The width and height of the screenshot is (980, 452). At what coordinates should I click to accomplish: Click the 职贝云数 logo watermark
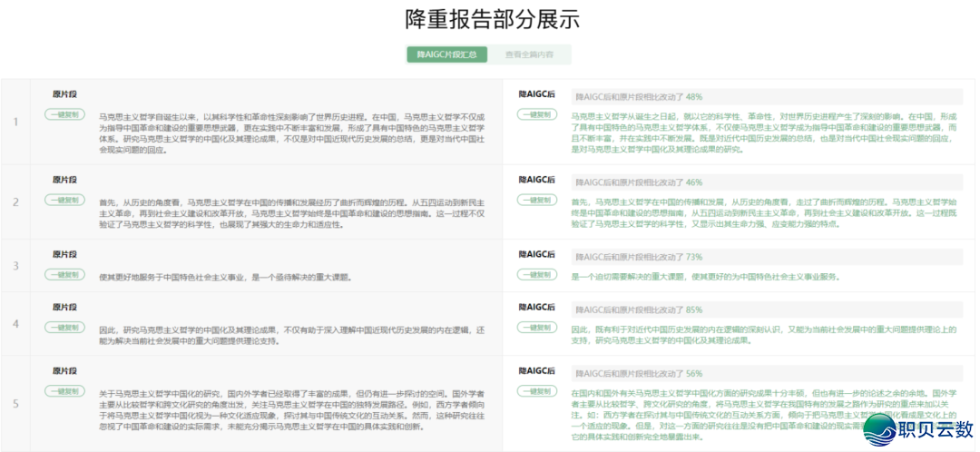[916, 427]
